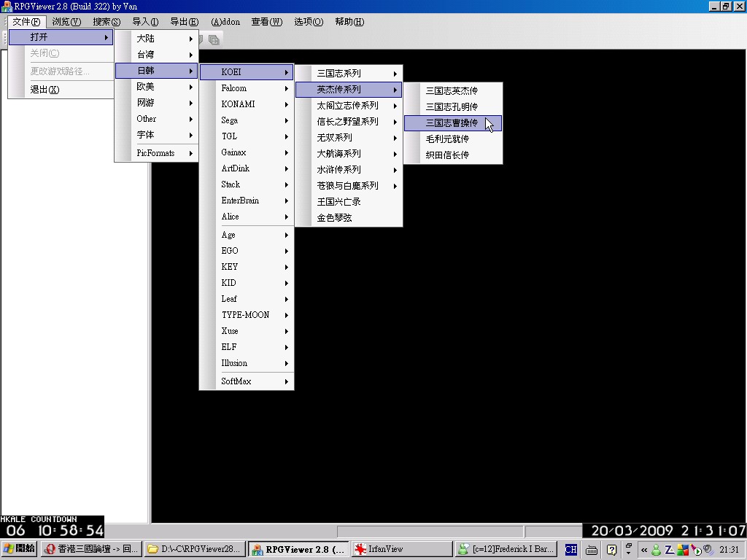Open the 导出(E) menu
The height and width of the screenshot is (560, 747).
point(185,22)
